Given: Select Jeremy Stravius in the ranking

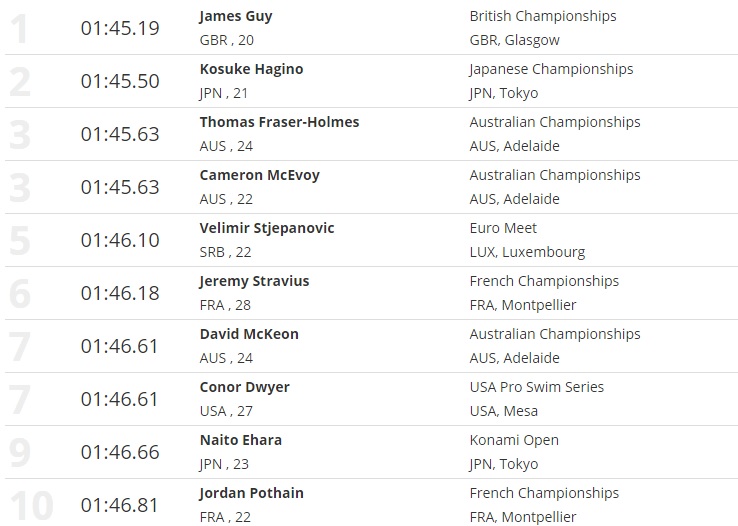Looking at the screenshot, I should (254, 281).
